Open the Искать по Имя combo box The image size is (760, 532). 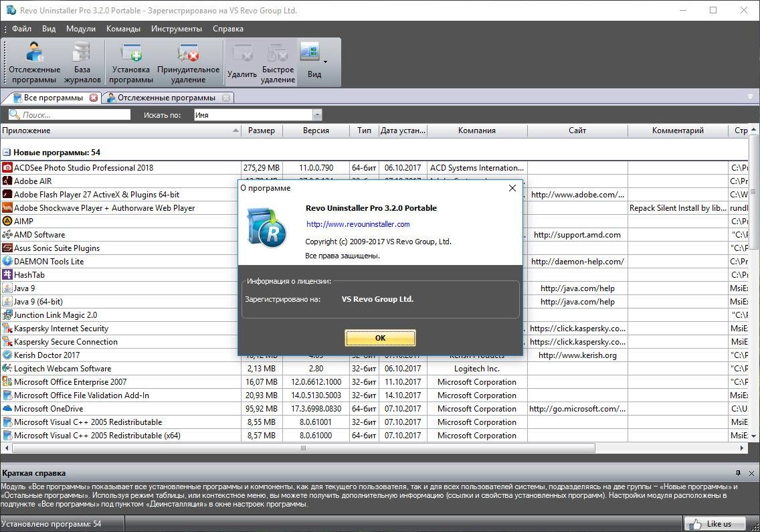[258, 115]
